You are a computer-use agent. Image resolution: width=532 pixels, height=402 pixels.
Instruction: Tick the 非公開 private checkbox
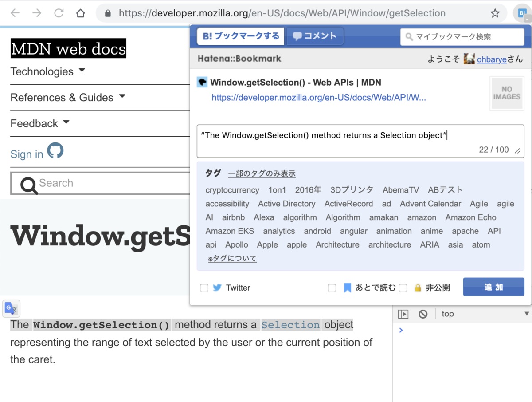tap(403, 288)
